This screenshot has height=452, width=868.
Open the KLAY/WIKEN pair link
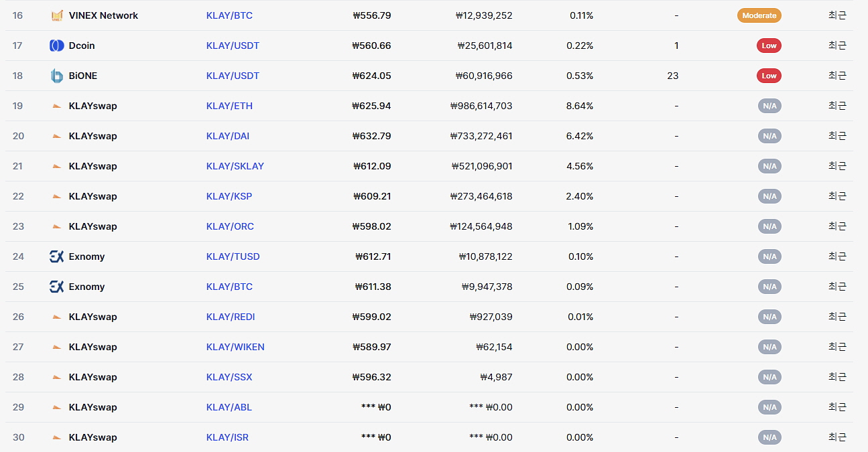235,347
